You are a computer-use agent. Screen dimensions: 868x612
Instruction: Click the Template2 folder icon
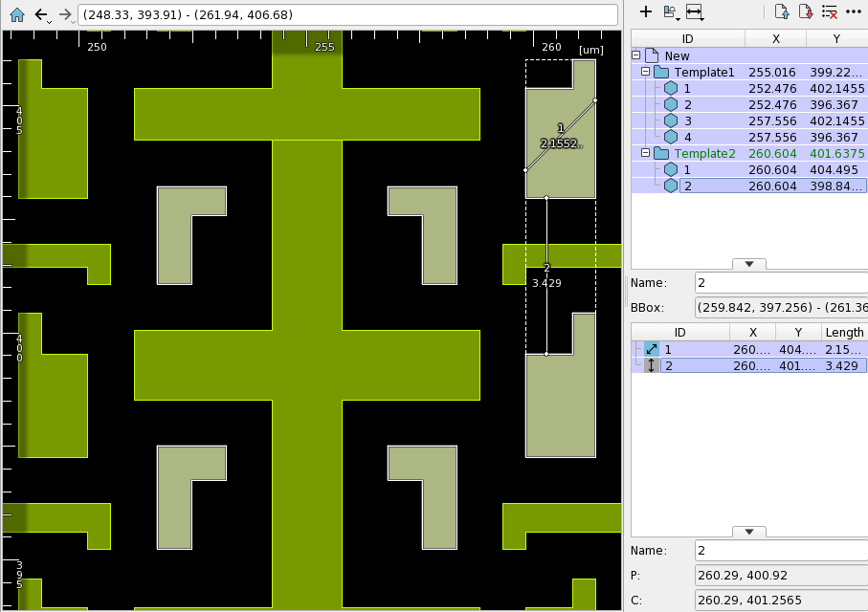tap(661, 153)
